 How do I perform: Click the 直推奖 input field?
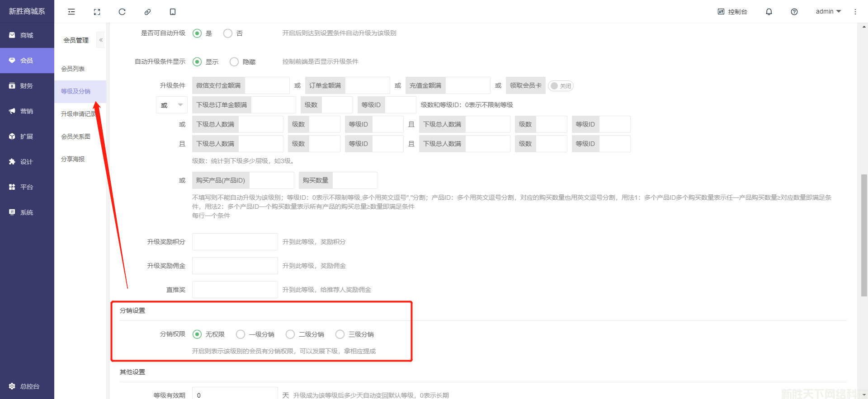click(235, 290)
